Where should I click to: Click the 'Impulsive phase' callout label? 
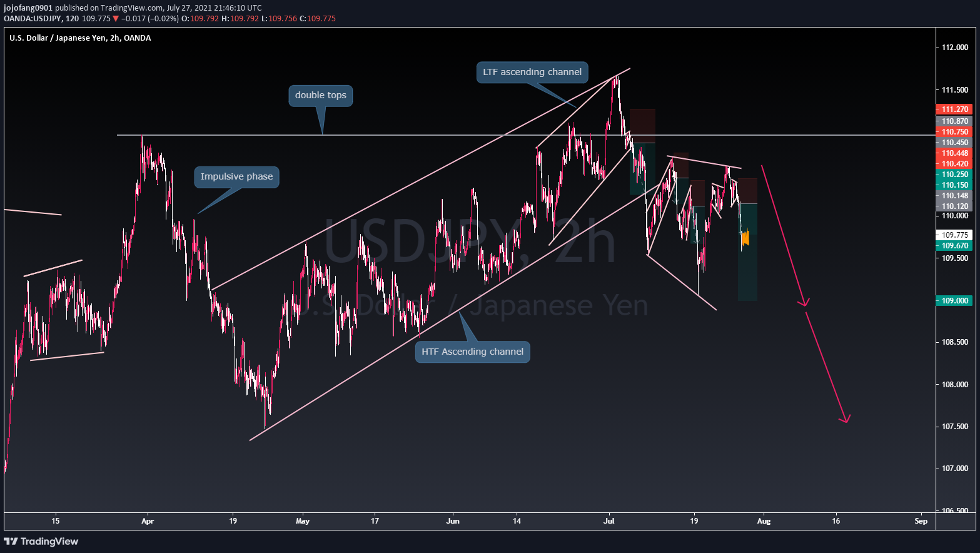[236, 176]
